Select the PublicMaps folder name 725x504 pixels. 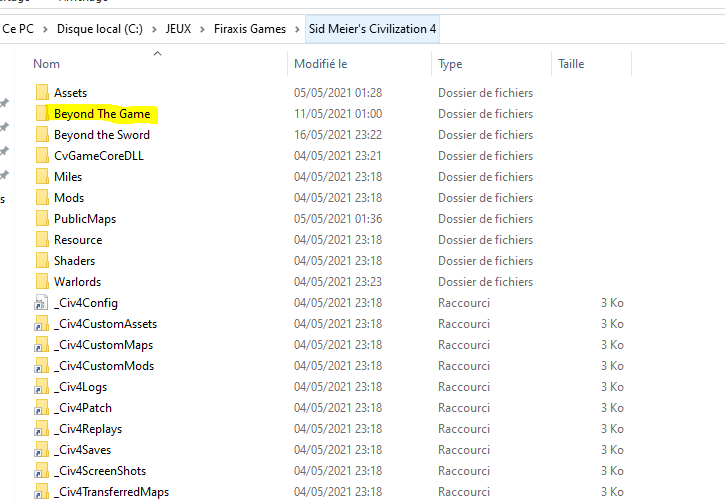(x=85, y=219)
